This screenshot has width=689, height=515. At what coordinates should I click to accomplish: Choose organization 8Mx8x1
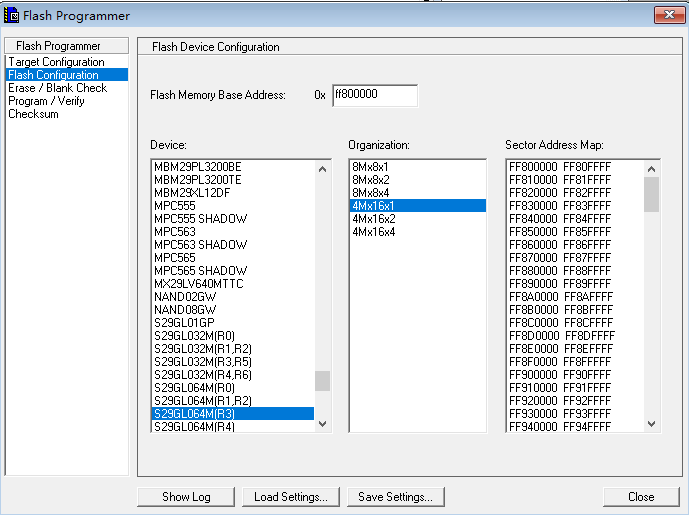tap(418, 167)
